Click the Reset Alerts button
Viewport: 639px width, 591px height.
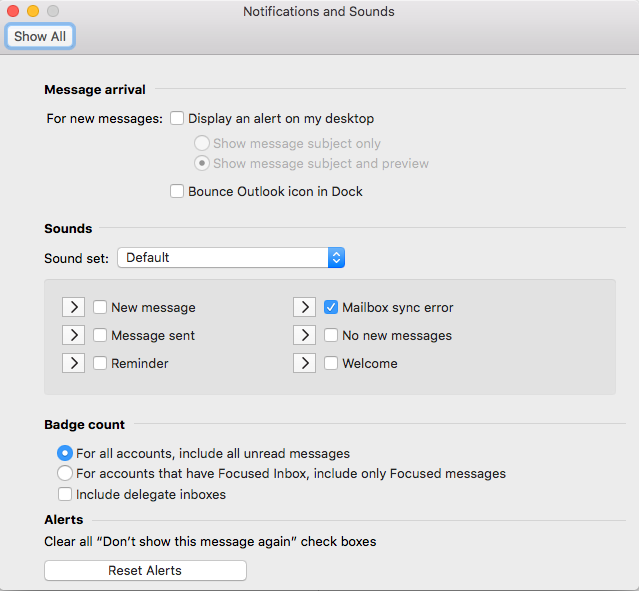pos(145,570)
